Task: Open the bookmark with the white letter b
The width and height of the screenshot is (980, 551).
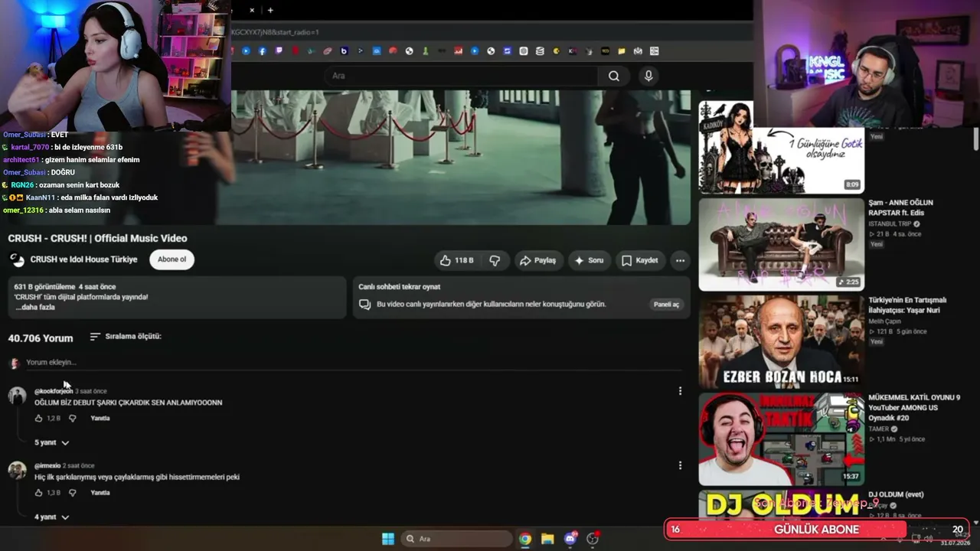Action: pos(344,51)
